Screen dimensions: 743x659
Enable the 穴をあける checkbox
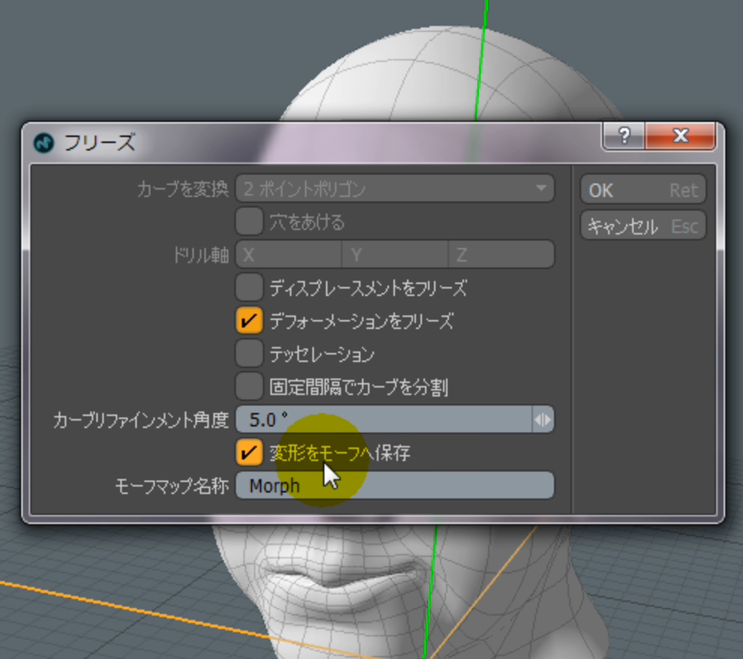pyautogui.click(x=249, y=221)
